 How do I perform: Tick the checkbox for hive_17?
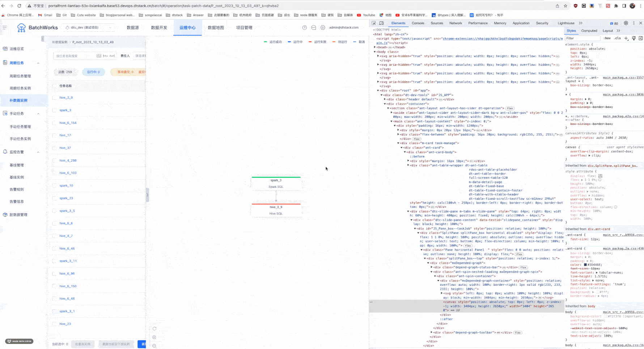tap(55, 135)
